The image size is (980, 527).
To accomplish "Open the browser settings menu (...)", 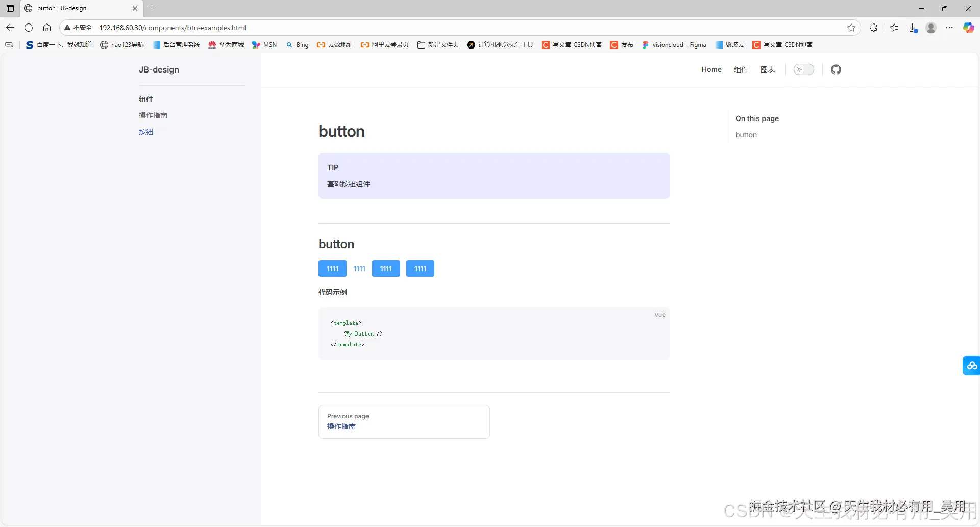I will pos(950,28).
